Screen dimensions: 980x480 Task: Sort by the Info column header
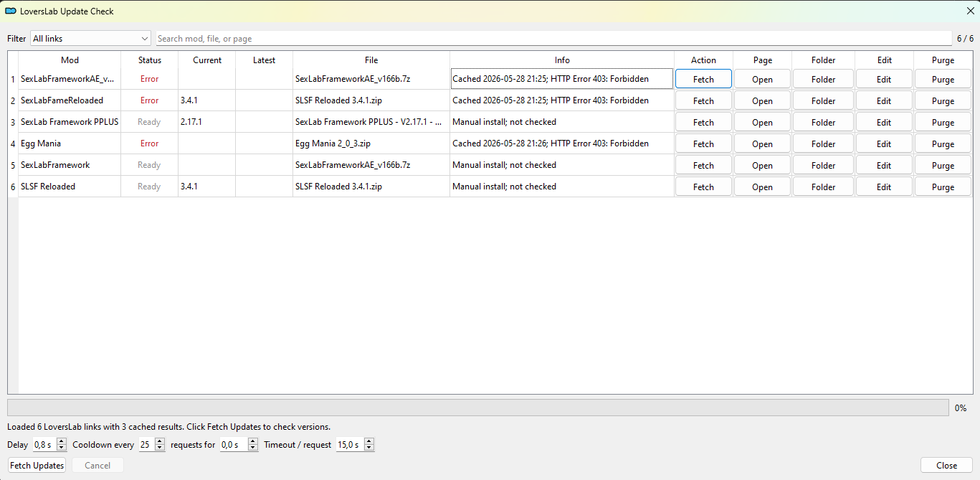[562, 60]
